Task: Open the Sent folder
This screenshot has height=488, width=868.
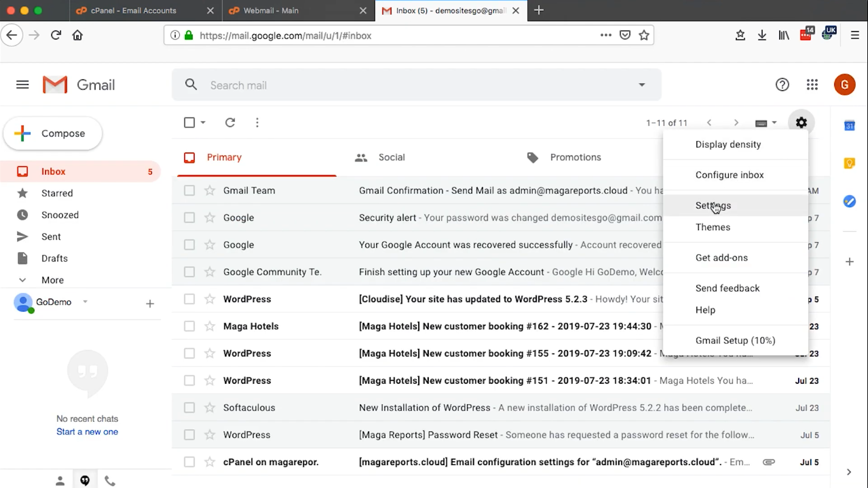Action: (x=51, y=236)
